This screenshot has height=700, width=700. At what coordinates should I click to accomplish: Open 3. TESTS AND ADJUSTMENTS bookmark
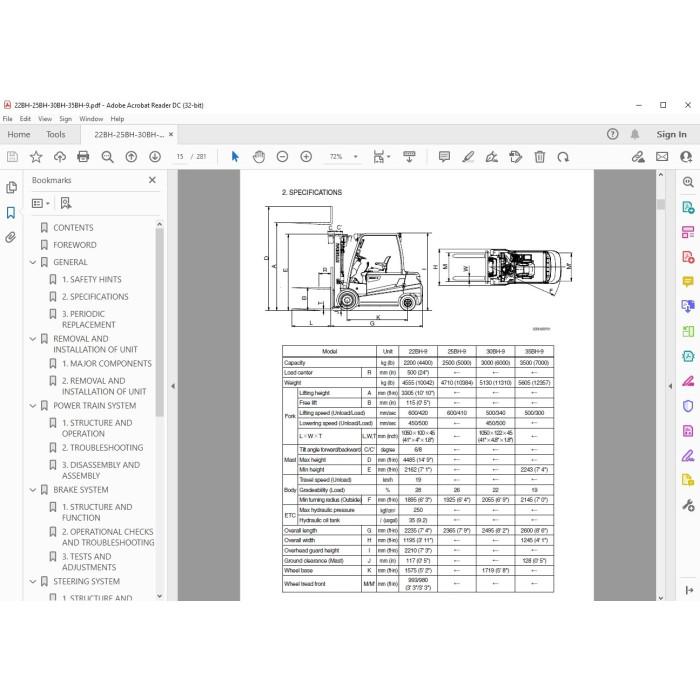(89, 562)
